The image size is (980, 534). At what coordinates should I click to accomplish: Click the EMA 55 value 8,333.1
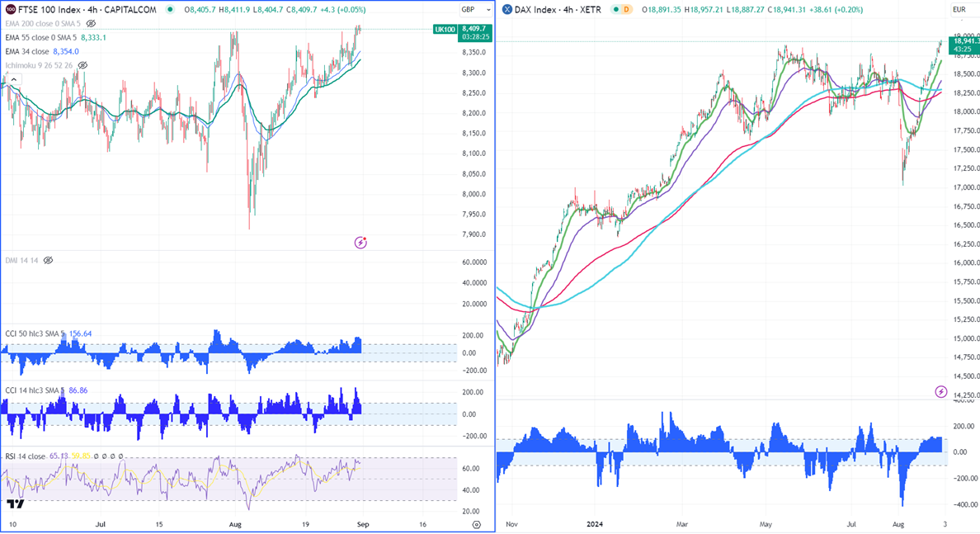[x=93, y=37]
